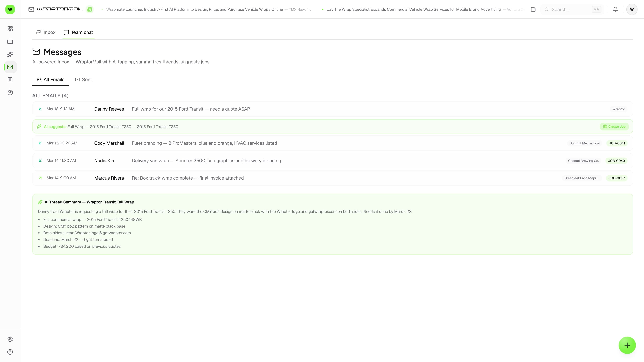Click the Wraptor tag on Danny's email

point(619,109)
